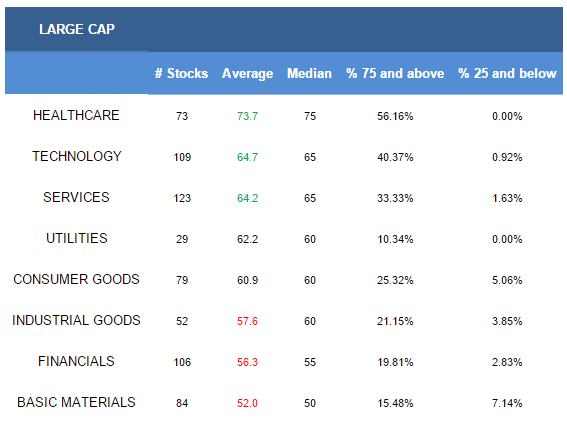
Task: Click Basic Materials' red 52.0 average
Action: coord(247,403)
